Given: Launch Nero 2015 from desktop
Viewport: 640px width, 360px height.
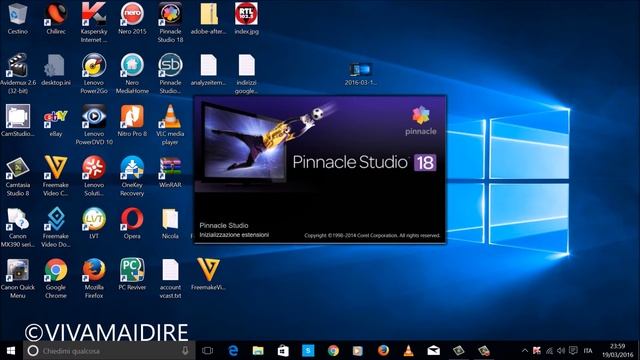Looking at the screenshot, I should (x=132, y=18).
